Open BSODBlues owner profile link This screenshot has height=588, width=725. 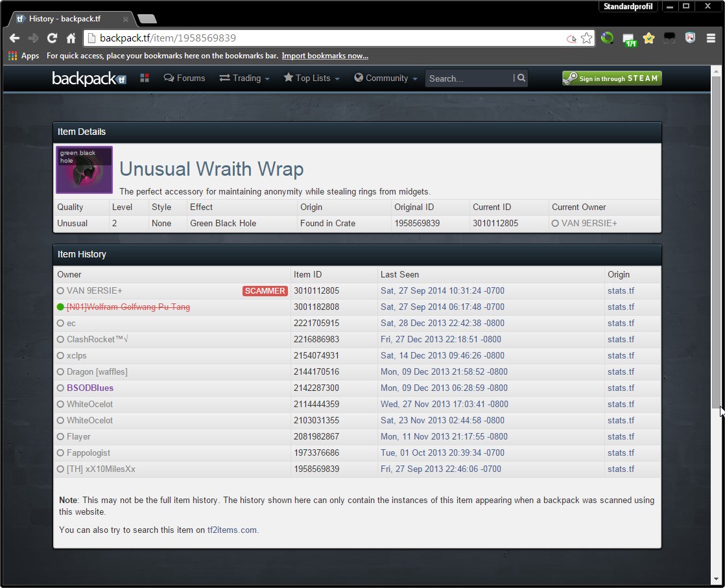click(90, 388)
